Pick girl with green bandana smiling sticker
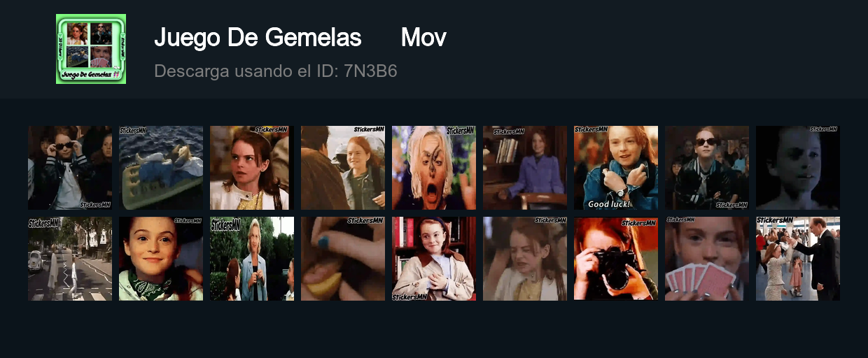 [x=161, y=259]
